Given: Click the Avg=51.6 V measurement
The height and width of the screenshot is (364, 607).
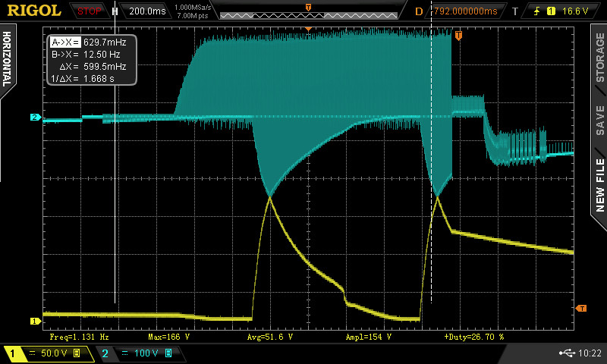Looking at the screenshot, I should 270,337.
